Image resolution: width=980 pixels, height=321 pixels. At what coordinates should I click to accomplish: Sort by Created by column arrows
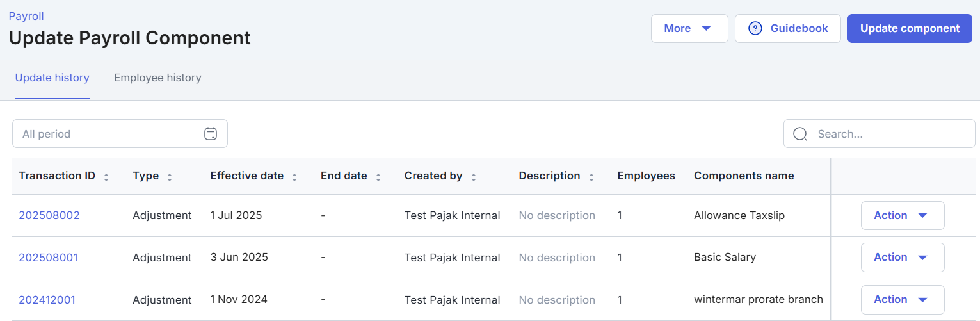474,177
